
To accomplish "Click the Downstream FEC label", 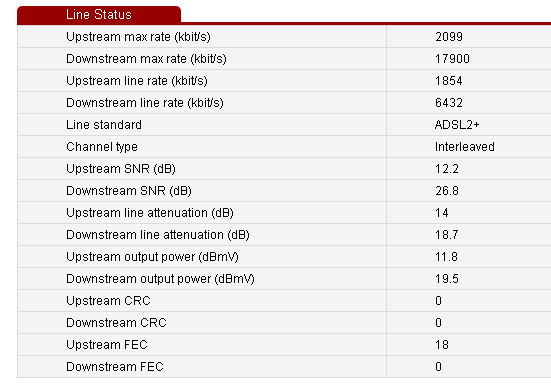I will pyautogui.click(x=115, y=367).
